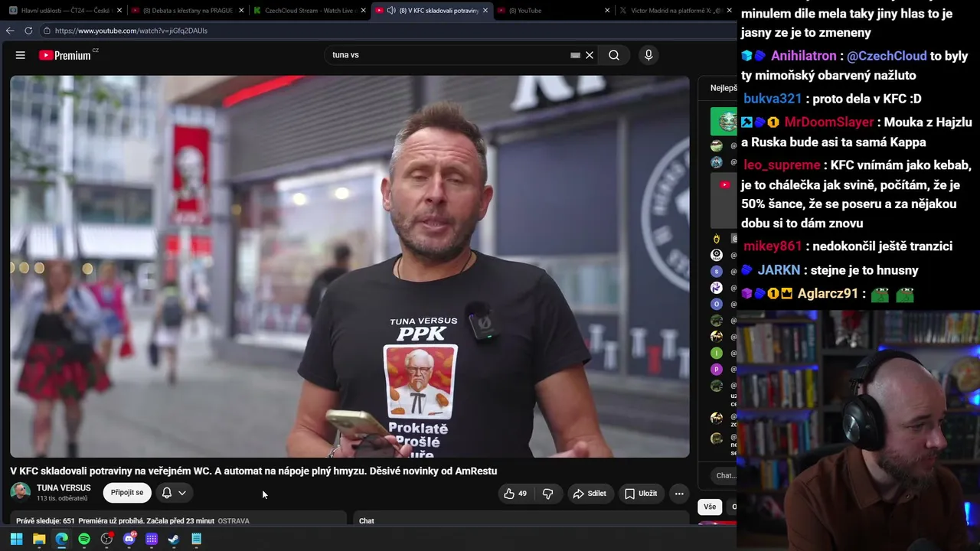Open Spotify from the taskbar

point(84,539)
